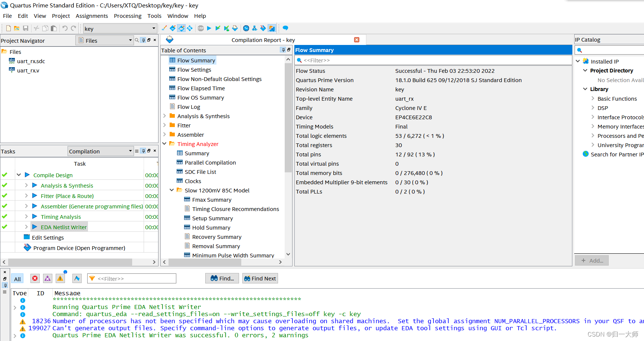Collapse the Slow 1200mV 85C Model folder
Viewport: 644px width, 341px height.
pos(172,190)
